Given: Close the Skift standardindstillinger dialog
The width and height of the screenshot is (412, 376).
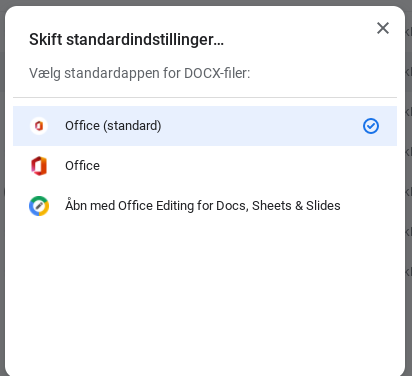Looking at the screenshot, I should point(383,28).
